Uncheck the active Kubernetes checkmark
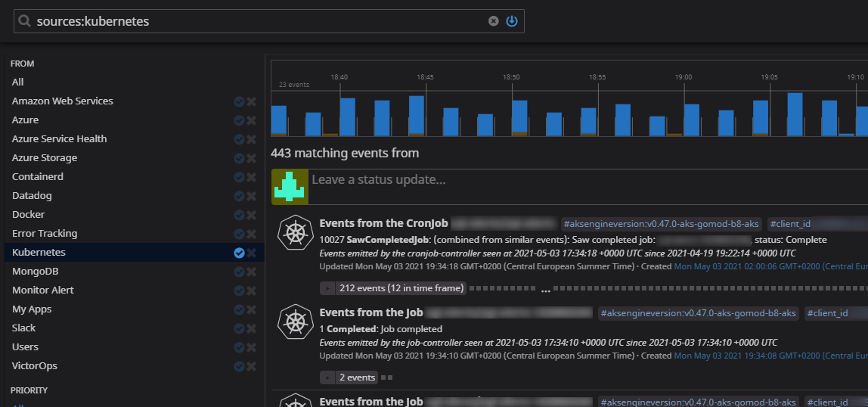868x407 pixels. (239, 253)
